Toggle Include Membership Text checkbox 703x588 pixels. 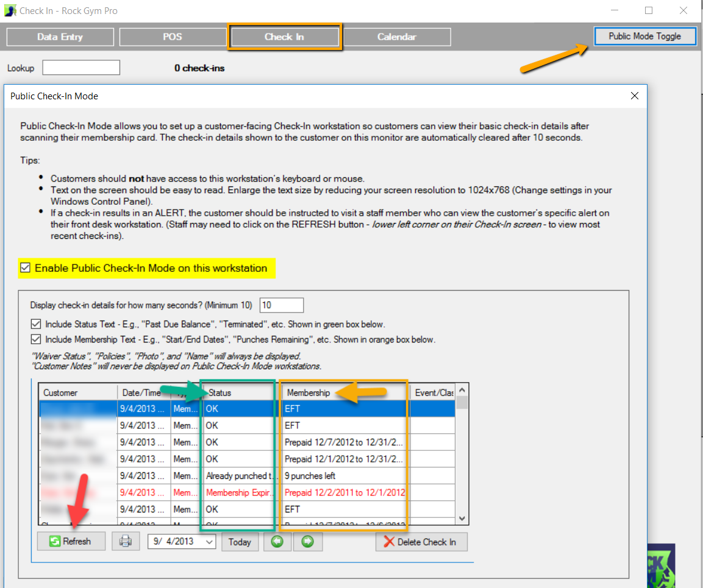tap(36, 339)
